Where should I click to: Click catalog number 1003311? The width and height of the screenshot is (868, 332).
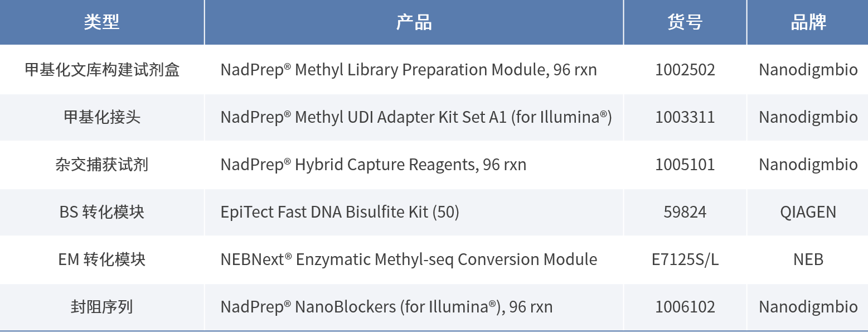click(685, 117)
